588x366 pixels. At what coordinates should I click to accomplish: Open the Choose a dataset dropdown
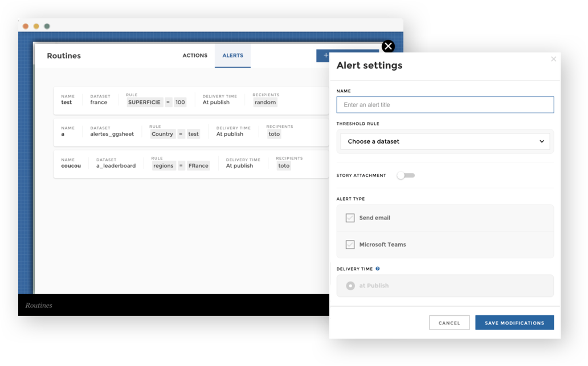click(445, 141)
